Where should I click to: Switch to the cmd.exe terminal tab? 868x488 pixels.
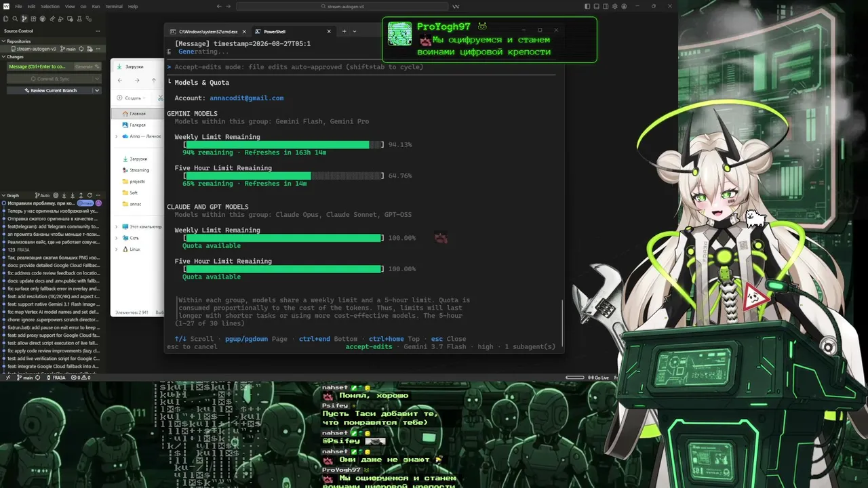pos(208,31)
